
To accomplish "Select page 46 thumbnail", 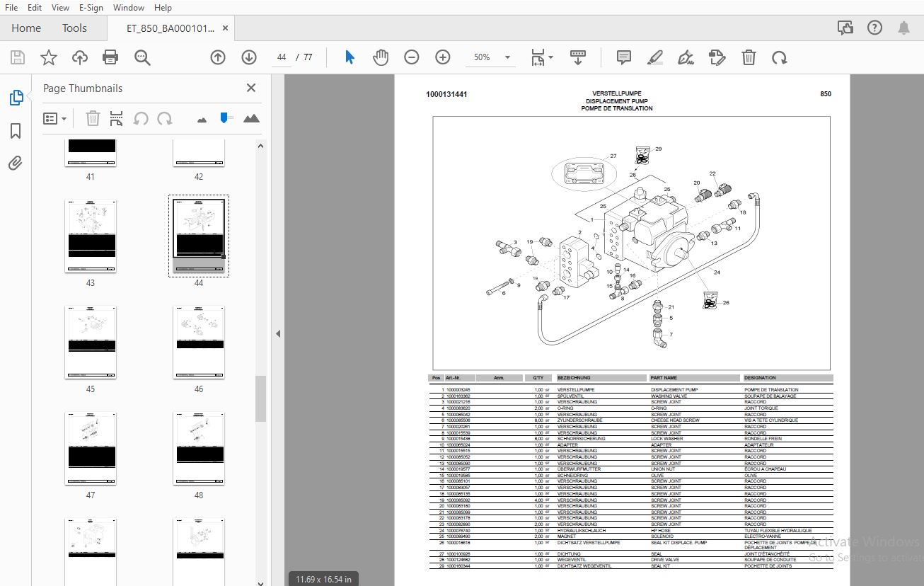I will tap(199, 342).
